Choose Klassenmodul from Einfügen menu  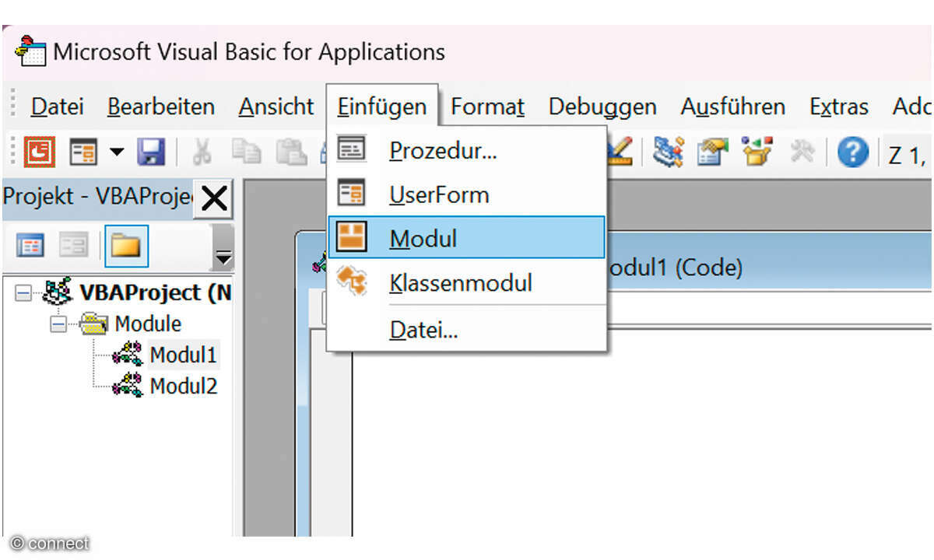point(467,282)
